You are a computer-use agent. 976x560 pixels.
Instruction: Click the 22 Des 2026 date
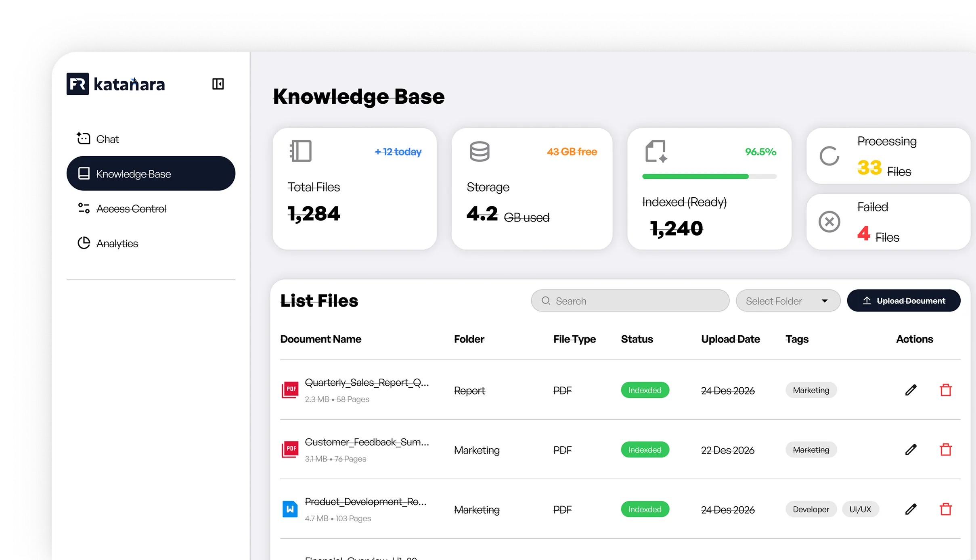[x=728, y=450]
